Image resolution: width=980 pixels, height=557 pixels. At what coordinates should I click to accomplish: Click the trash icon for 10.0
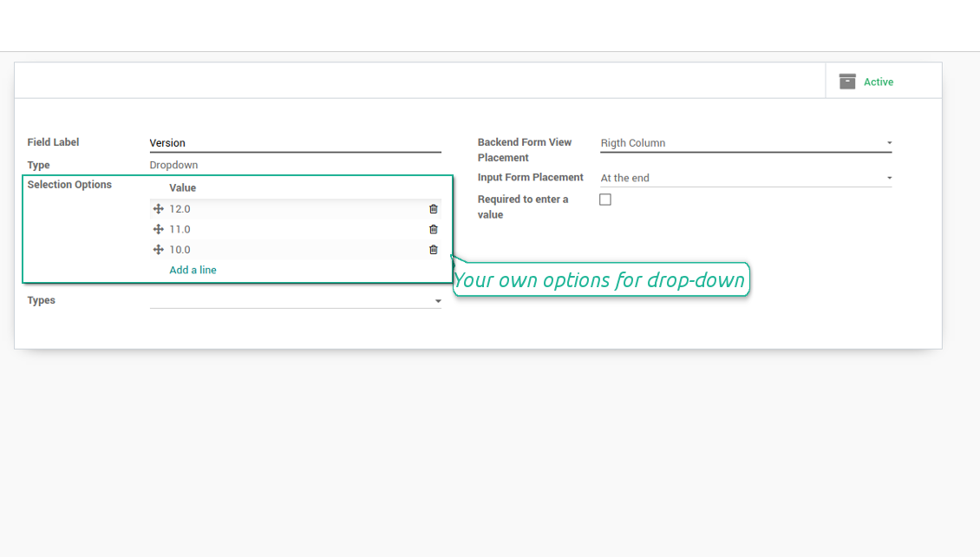pyautogui.click(x=434, y=250)
